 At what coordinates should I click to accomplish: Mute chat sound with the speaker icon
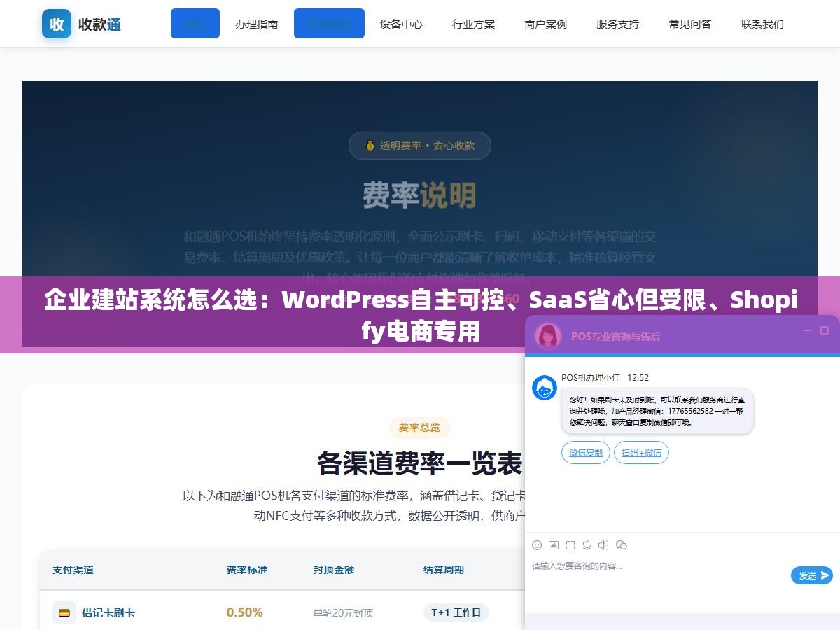pos(603,545)
